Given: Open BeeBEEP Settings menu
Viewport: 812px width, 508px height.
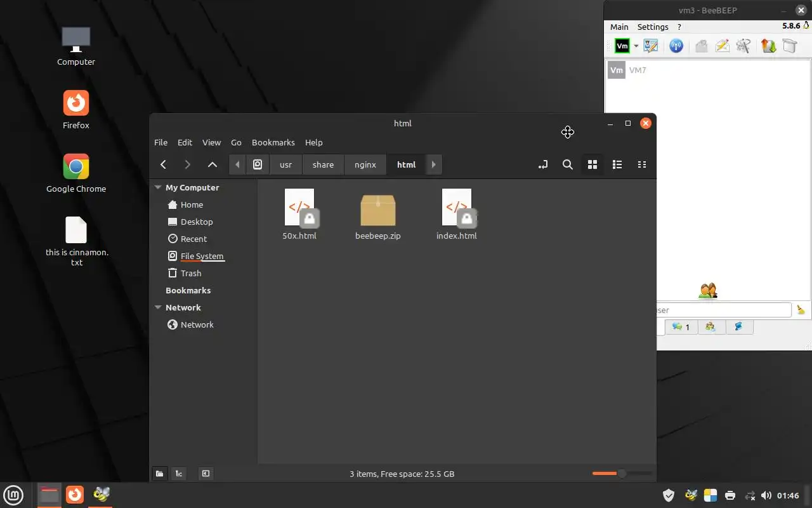Looking at the screenshot, I should pyautogui.click(x=653, y=27).
